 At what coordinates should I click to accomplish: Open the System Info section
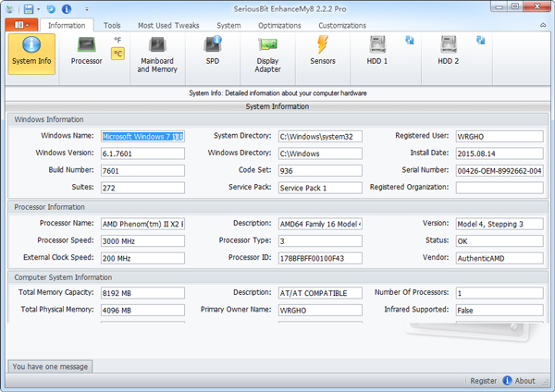click(x=31, y=54)
